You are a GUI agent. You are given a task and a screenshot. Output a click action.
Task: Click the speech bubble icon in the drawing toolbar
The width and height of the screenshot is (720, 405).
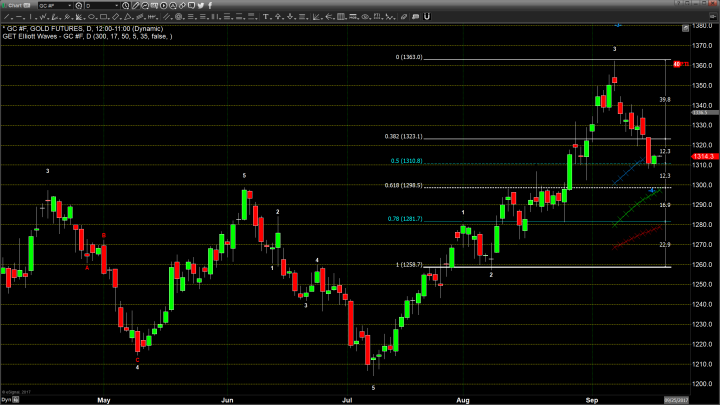415,17
